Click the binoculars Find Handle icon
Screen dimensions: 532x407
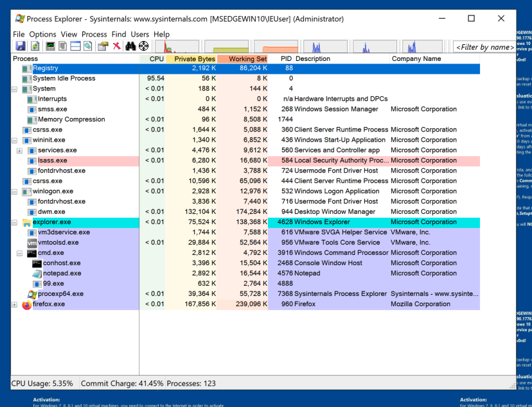130,46
